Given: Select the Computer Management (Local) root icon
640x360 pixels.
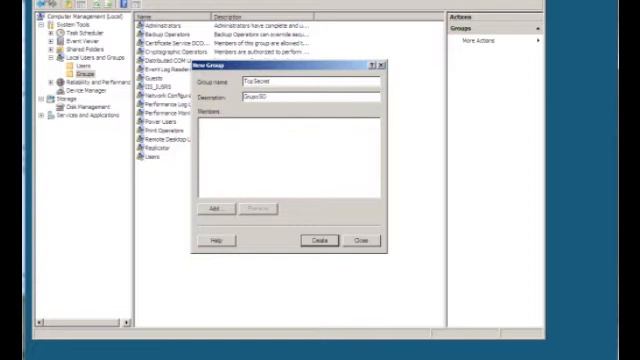Looking at the screenshot, I should (40, 16).
